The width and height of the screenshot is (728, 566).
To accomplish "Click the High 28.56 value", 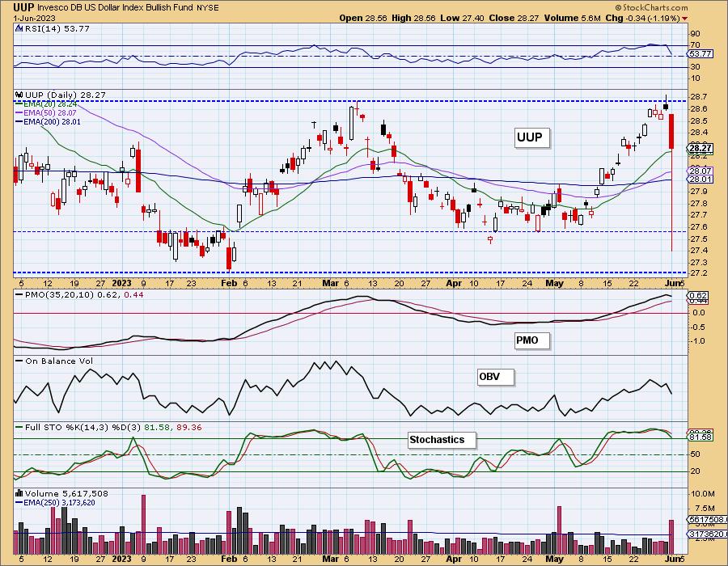I will (413, 18).
